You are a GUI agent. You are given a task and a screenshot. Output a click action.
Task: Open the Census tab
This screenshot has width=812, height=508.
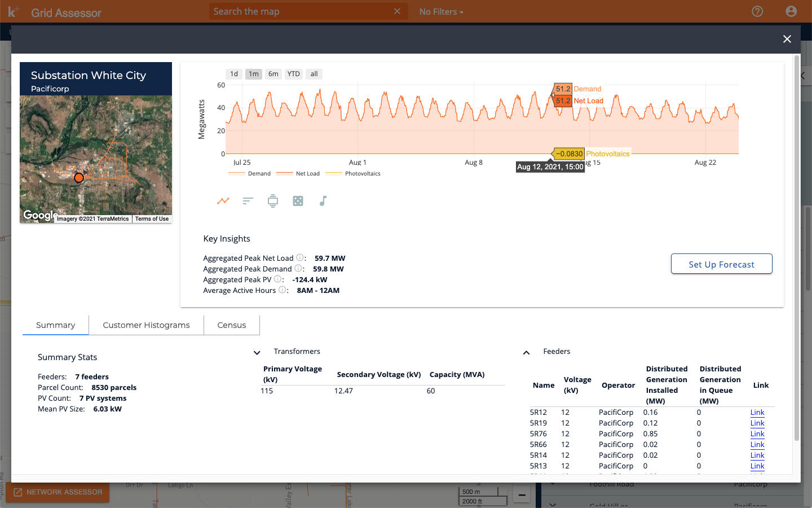tap(231, 325)
